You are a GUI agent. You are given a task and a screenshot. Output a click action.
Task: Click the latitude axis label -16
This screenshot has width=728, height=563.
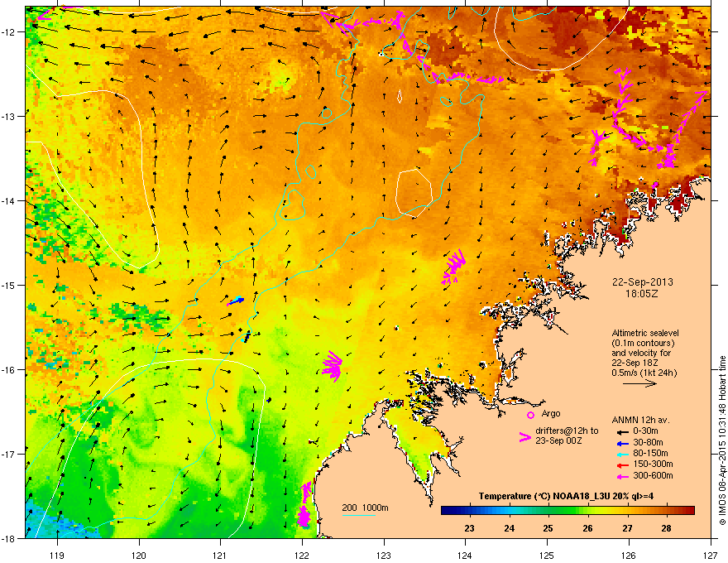8,370
